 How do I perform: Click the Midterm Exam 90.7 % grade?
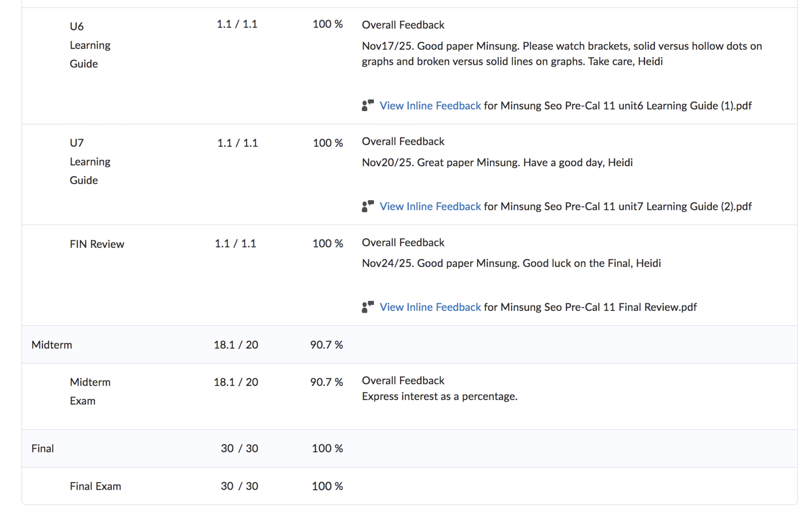pyautogui.click(x=326, y=382)
